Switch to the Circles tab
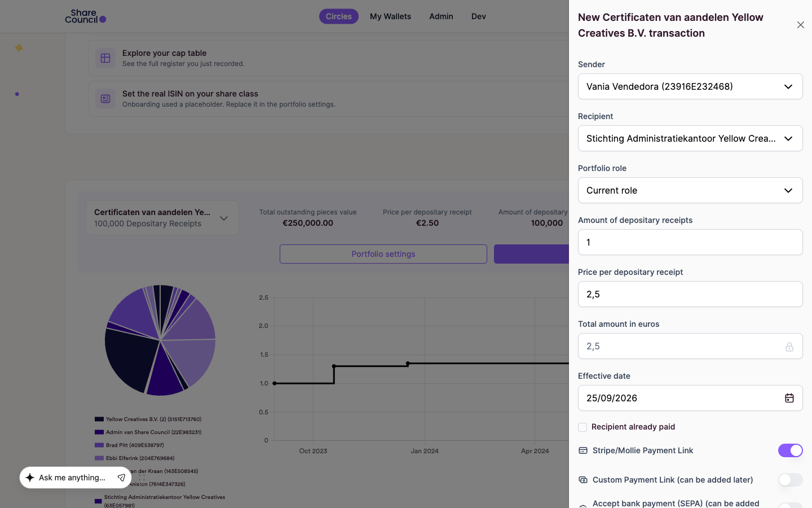 (339, 16)
